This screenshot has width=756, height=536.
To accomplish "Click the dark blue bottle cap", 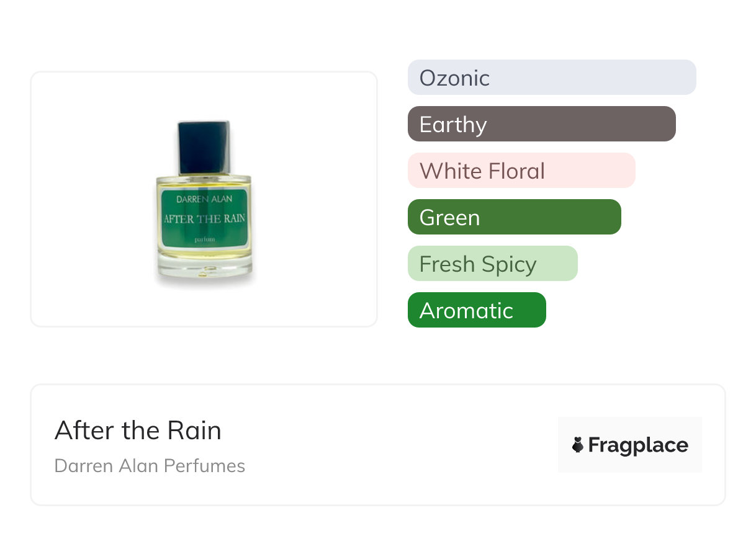I will click(205, 148).
